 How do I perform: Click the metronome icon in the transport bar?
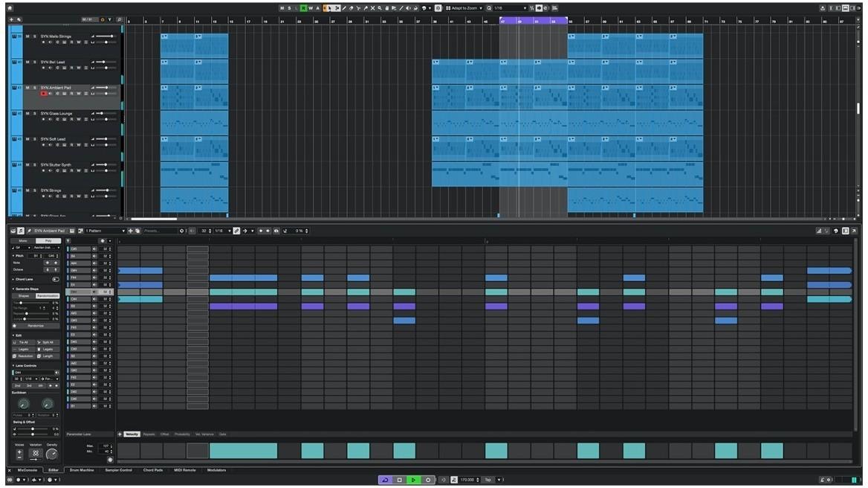[454, 480]
